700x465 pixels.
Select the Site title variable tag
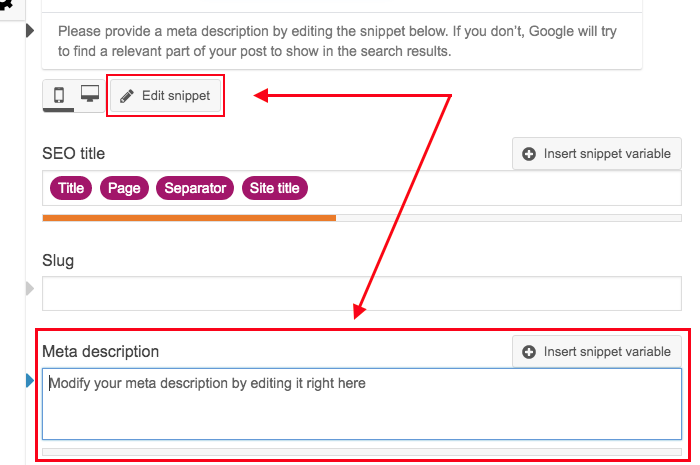(275, 188)
